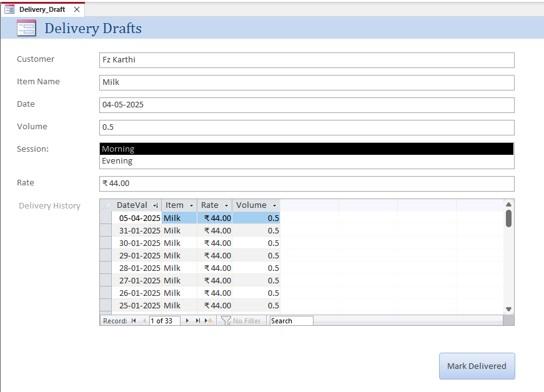The image size is (544, 392).
Task: Open DateVal column sort dropdown
Action: [x=156, y=205]
